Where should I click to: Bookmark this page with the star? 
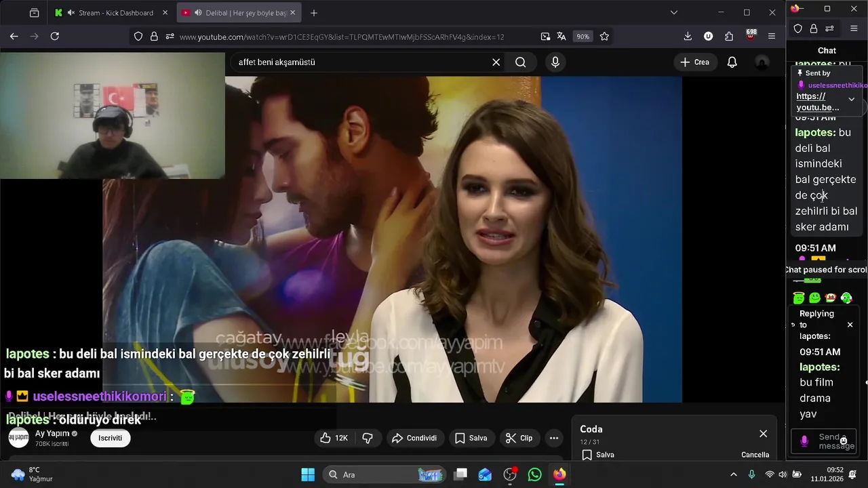(x=604, y=37)
